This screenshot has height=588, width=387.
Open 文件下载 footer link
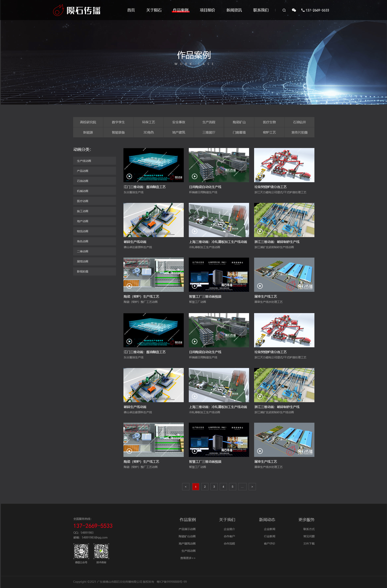309,544
